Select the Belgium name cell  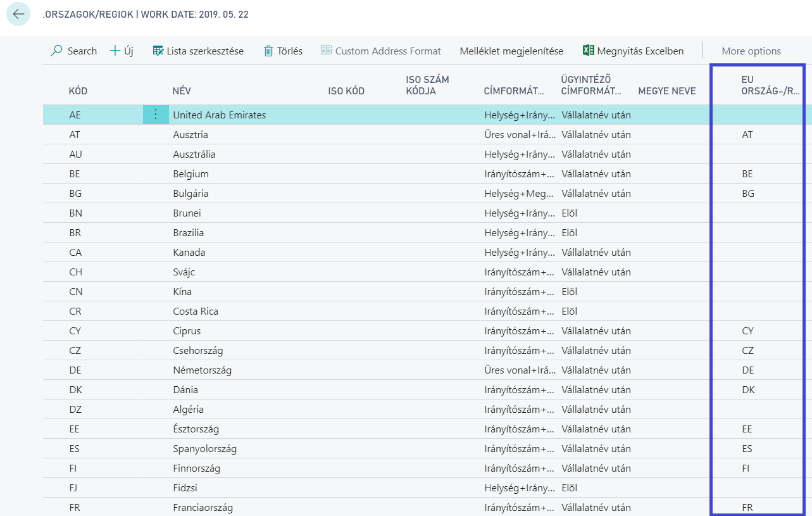tap(191, 174)
